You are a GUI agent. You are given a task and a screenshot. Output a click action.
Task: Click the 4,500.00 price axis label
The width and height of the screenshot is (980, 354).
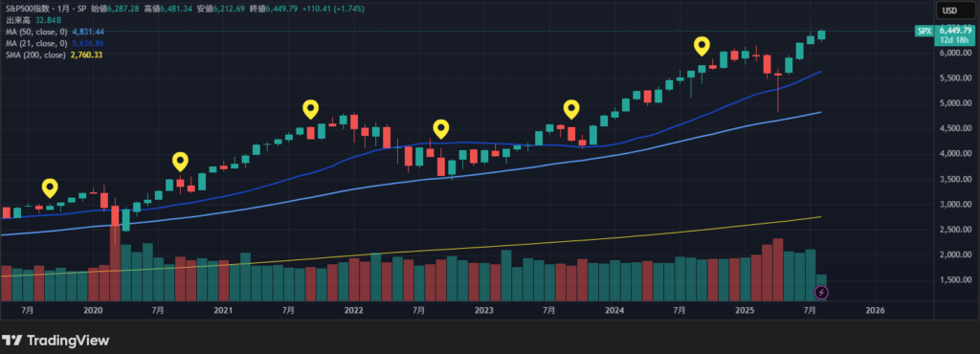point(956,128)
